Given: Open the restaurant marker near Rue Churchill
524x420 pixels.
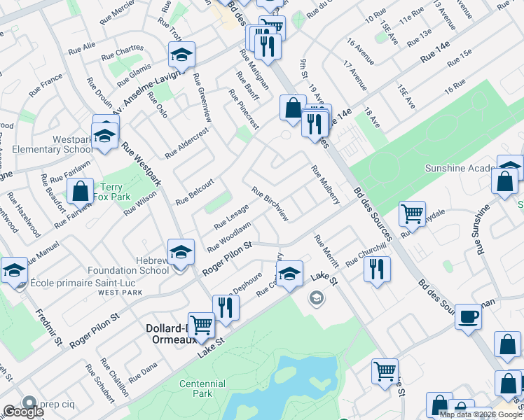Looking at the screenshot, I should 378,270.
